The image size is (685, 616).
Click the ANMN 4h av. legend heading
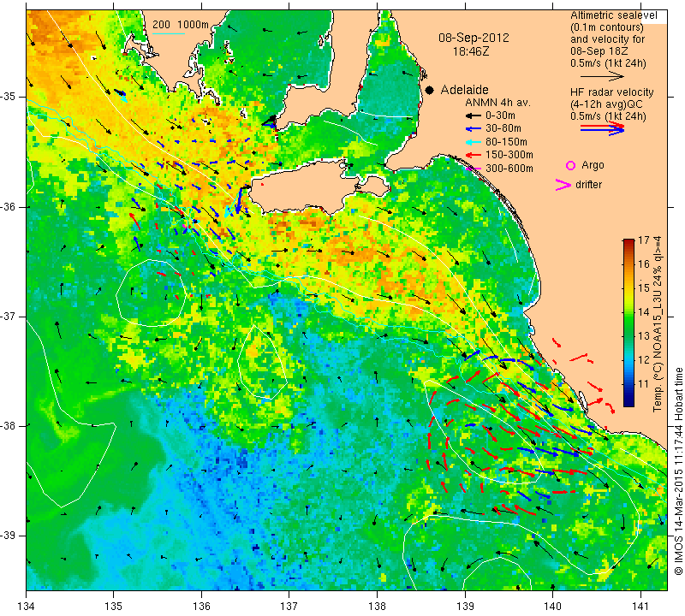coord(497,103)
